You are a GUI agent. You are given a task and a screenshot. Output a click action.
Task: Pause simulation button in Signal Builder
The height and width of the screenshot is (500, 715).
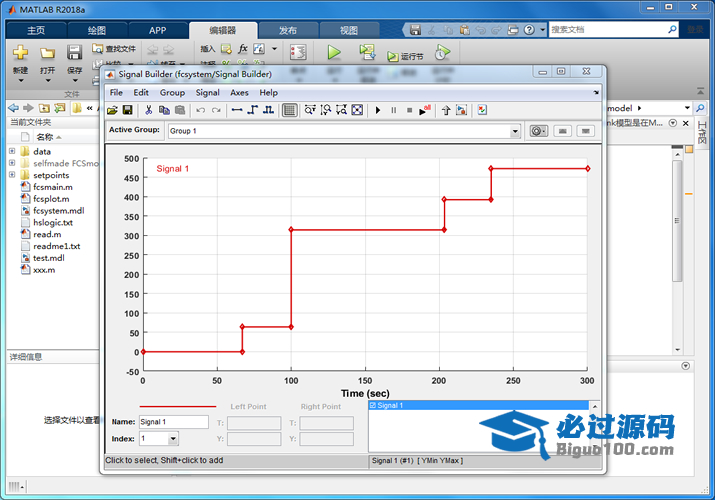pyautogui.click(x=394, y=110)
